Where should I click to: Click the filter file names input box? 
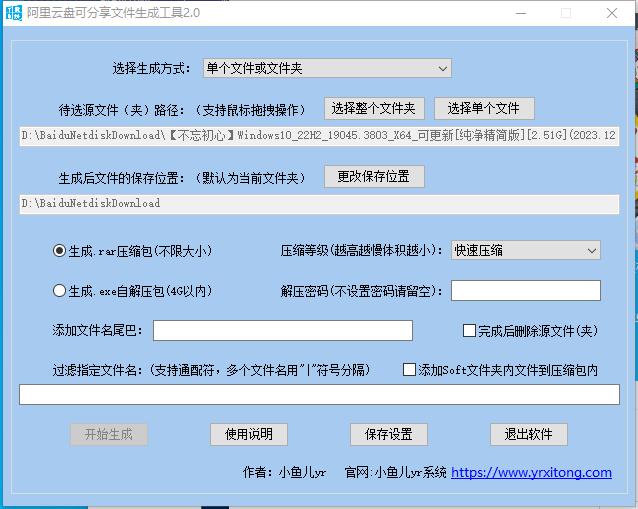click(x=319, y=395)
